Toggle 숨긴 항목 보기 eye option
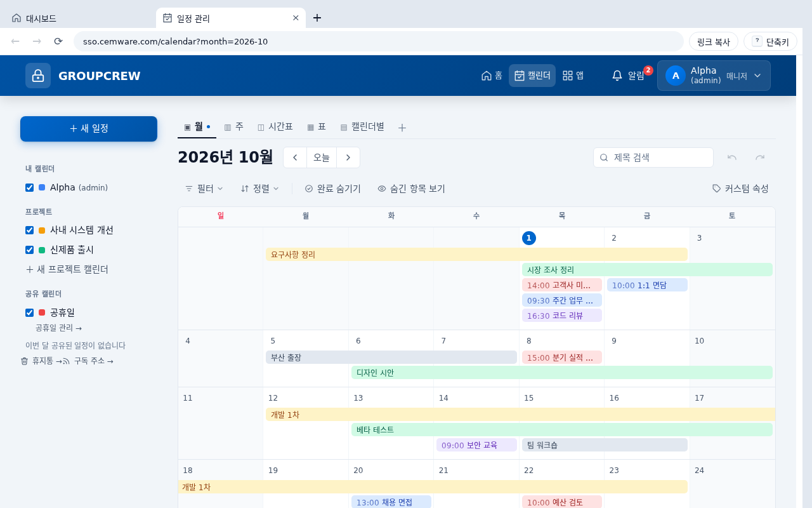This screenshot has width=812, height=508. [x=411, y=189]
